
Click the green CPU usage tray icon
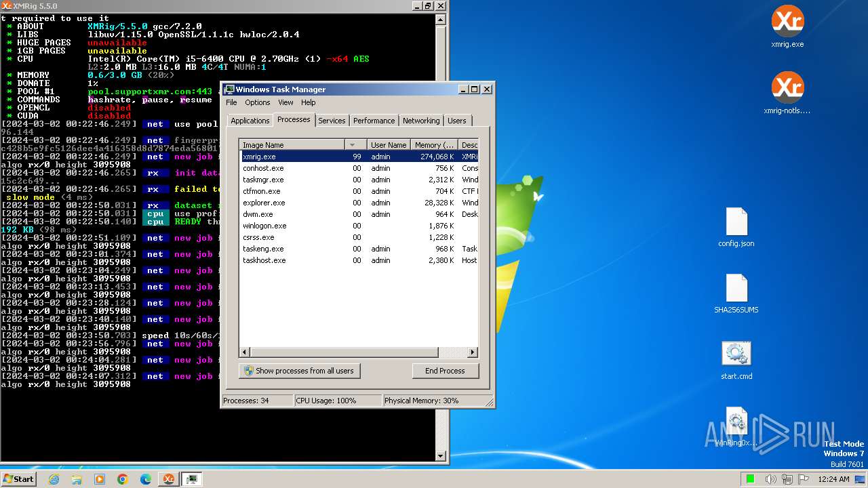[751, 479]
